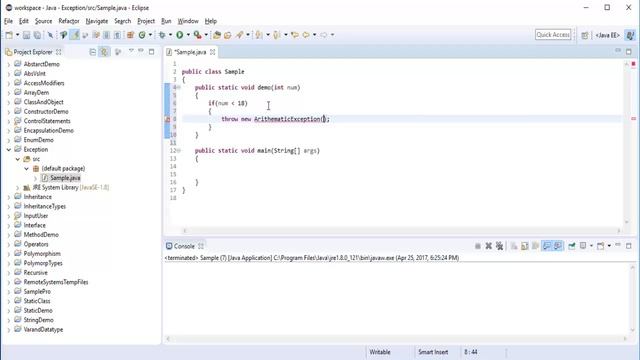Open the Navigate menu
Screen dimensions: 640x360
pyautogui.click(x=97, y=21)
